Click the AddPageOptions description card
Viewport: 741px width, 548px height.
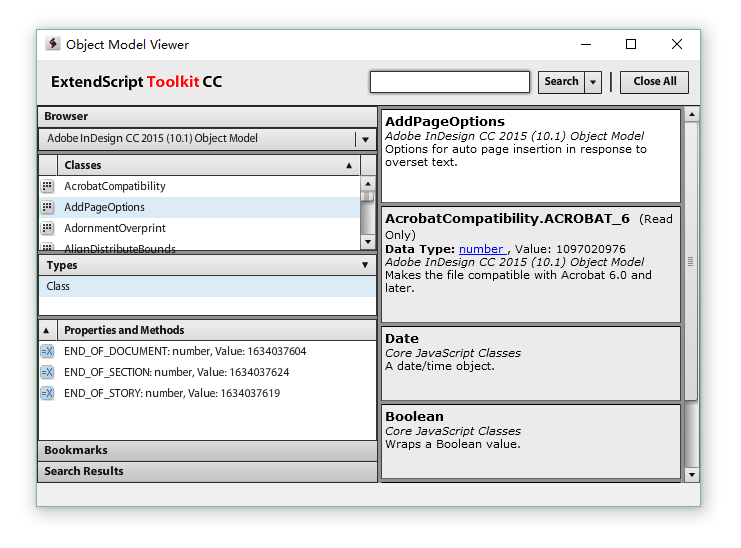531,156
